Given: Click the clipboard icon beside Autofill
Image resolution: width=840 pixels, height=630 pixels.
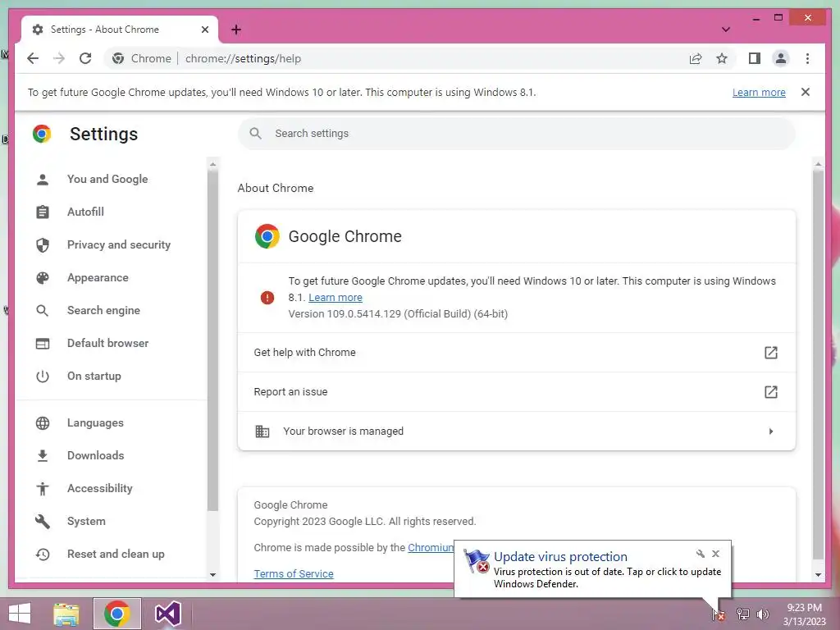Looking at the screenshot, I should pyautogui.click(x=43, y=212).
